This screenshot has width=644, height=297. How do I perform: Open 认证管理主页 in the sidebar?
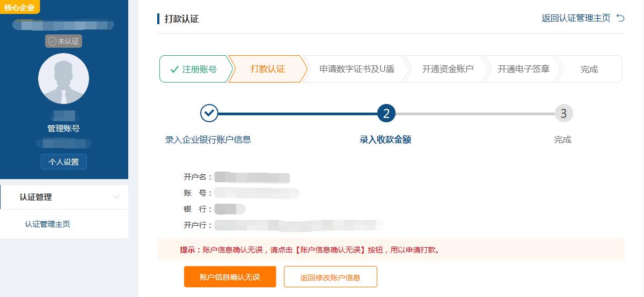(x=47, y=224)
